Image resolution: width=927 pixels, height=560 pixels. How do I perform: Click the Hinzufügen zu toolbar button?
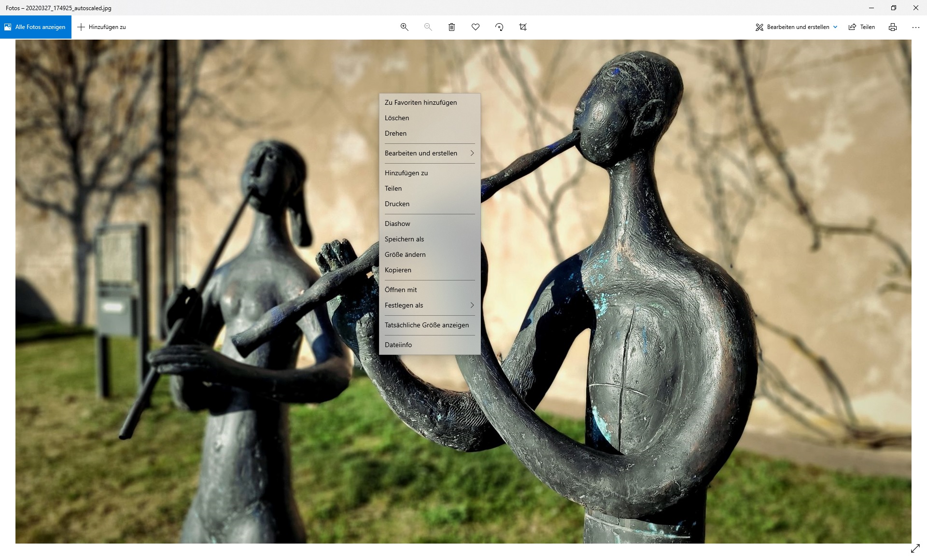[102, 27]
